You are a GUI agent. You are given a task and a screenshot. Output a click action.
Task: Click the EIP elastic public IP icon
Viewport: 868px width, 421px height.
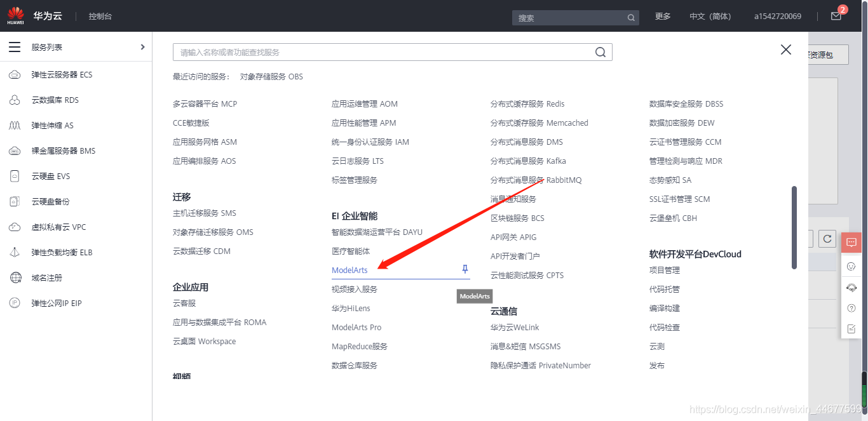coord(15,304)
